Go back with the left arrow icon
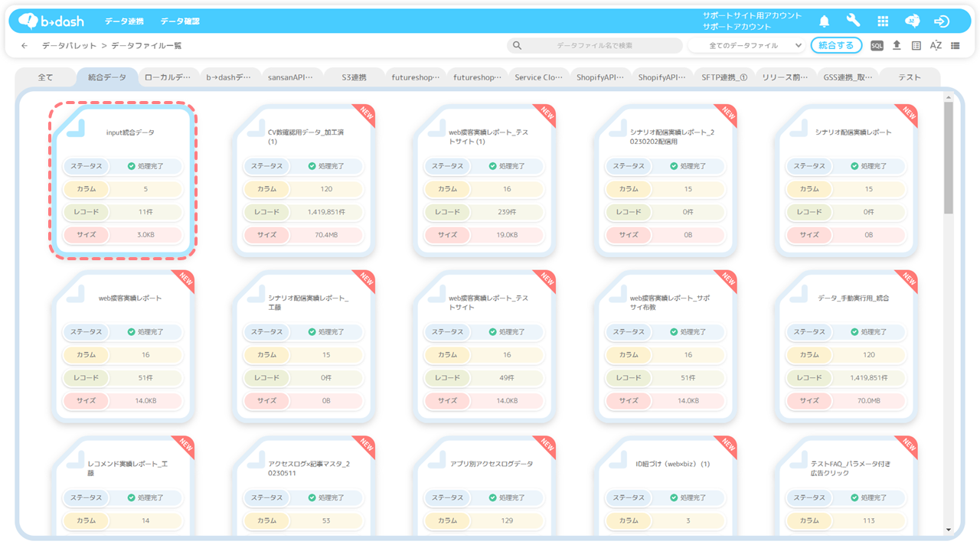 click(24, 46)
